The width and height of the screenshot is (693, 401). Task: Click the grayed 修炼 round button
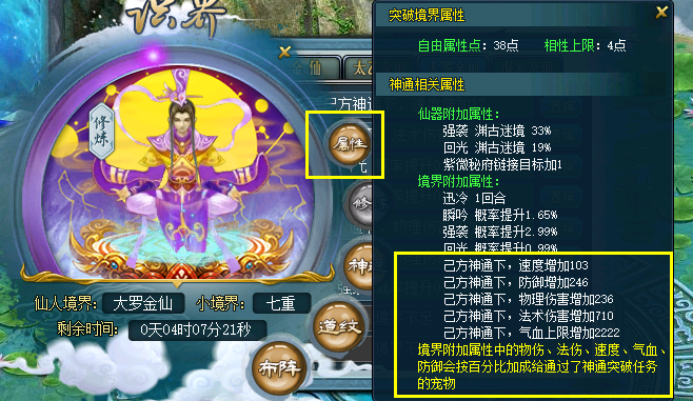pyautogui.click(x=362, y=204)
